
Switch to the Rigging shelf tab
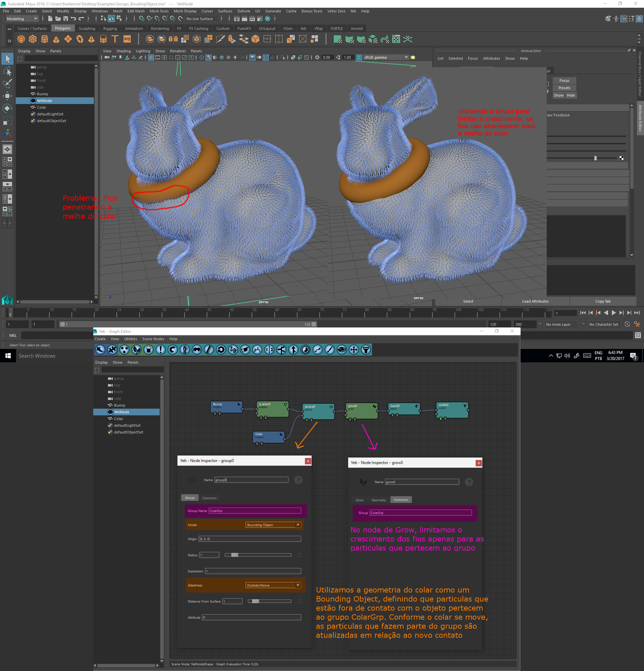pyautogui.click(x=110, y=29)
